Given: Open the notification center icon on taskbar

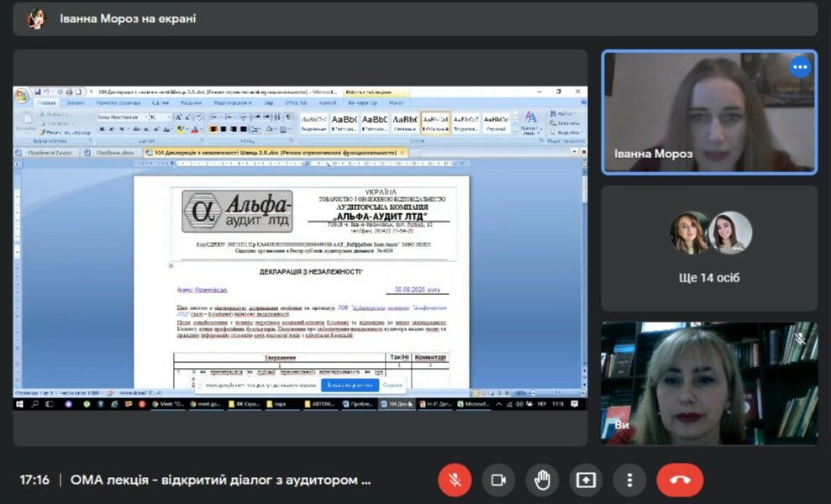Looking at the screenshot, I should tap(575, 404).
